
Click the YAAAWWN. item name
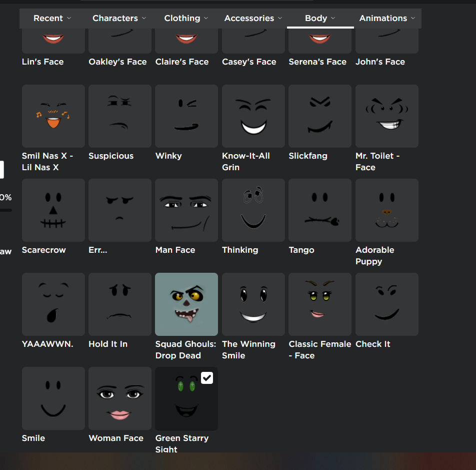coord(47,344)
